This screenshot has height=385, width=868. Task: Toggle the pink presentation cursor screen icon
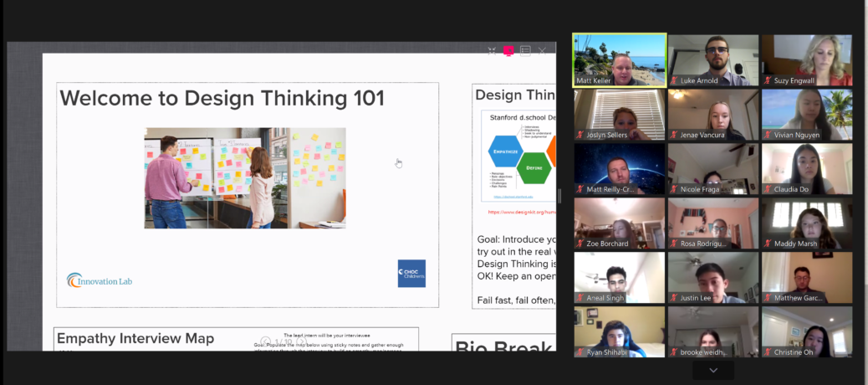508,51
